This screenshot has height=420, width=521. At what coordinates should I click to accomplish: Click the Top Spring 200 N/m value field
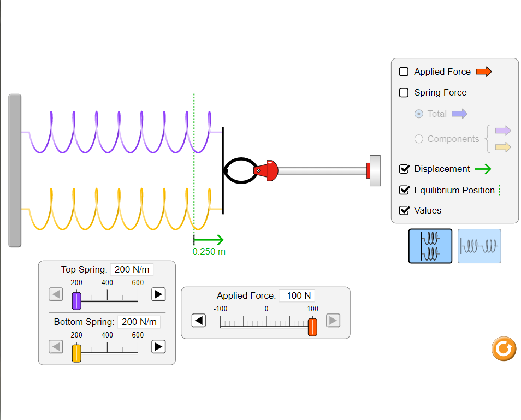click(132, 269)
